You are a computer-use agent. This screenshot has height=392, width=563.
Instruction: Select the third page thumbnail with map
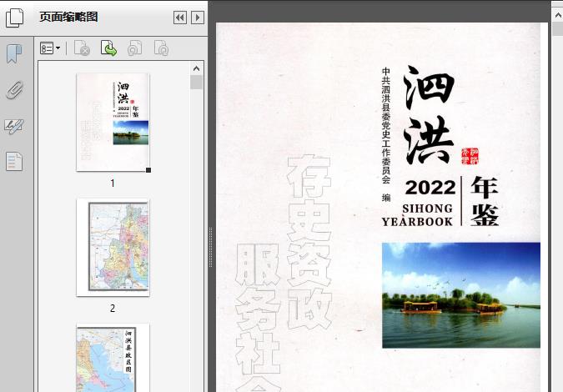click(113, 358)
